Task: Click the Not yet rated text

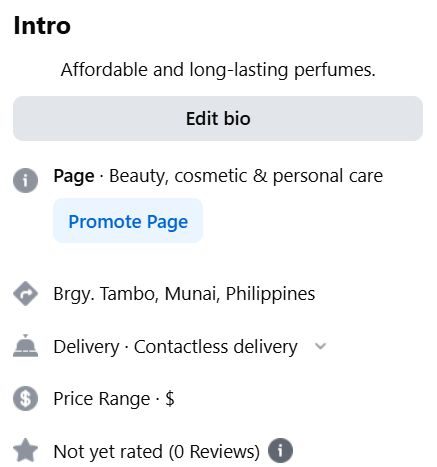Action: 108,451
